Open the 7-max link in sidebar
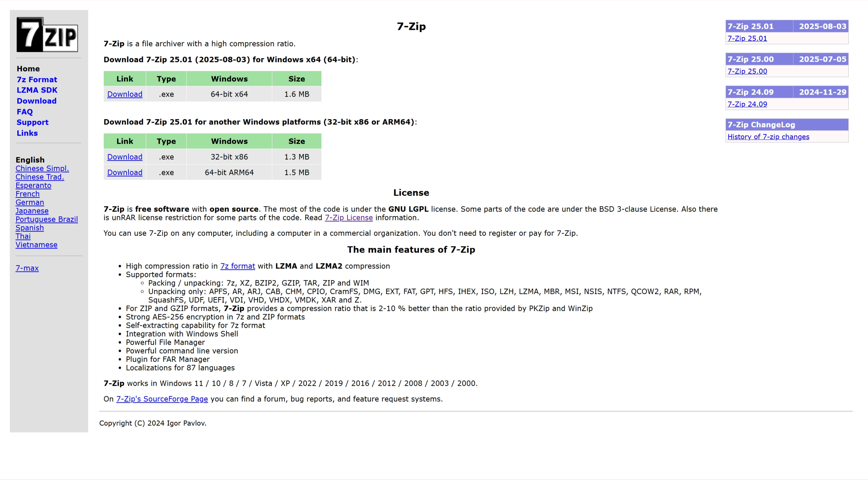 click(x=27, y=268)
